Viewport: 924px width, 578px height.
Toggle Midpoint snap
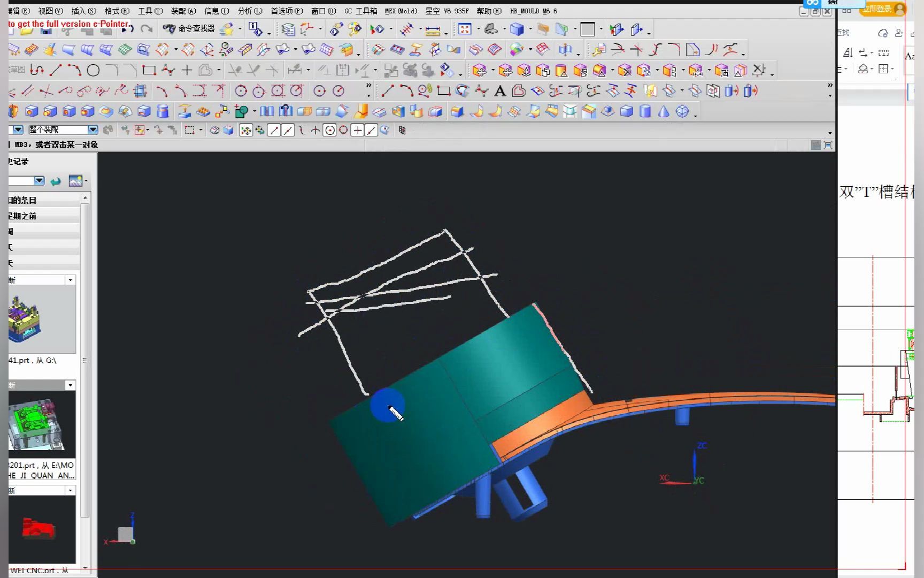288,130
